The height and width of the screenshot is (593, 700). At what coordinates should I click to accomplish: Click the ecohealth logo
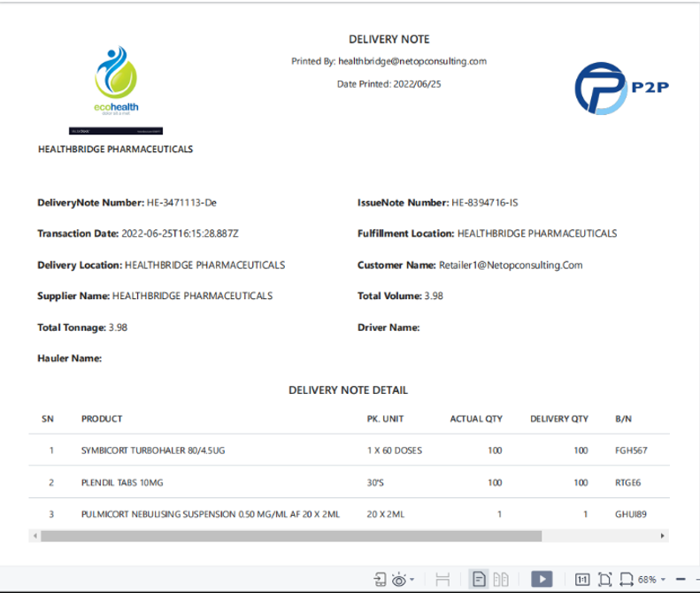pos(116,81)
